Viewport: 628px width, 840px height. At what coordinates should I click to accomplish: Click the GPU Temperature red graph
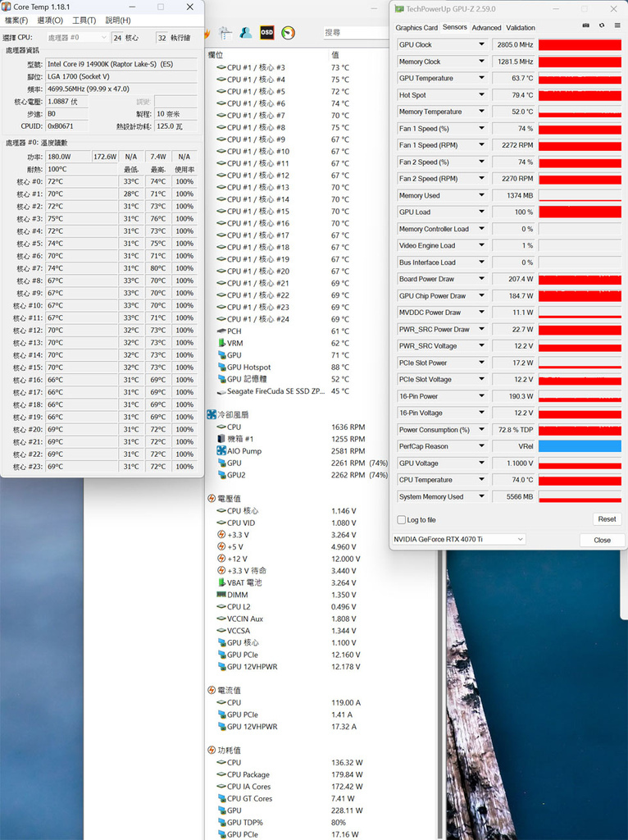(580, 78)
